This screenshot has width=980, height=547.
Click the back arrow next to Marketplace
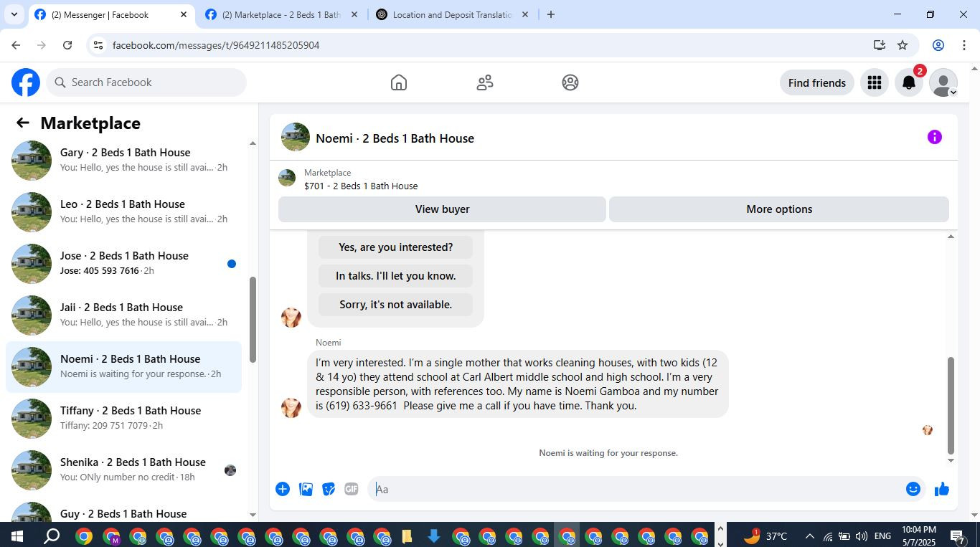pos(23,123)
